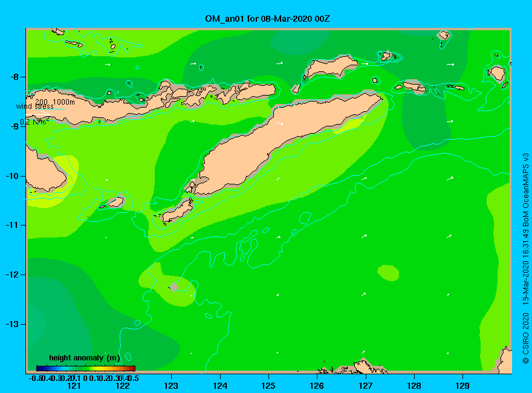Click latitude axis label "-13"

click(x=12, y=324)
